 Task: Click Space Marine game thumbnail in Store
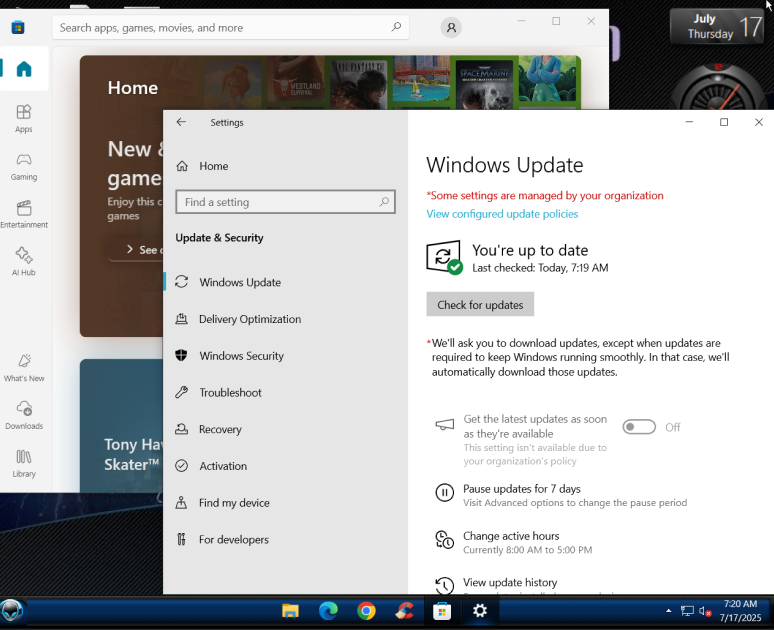[484, 84]
